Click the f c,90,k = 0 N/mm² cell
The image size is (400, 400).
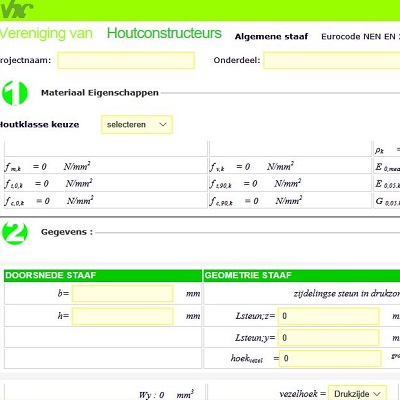290,201
